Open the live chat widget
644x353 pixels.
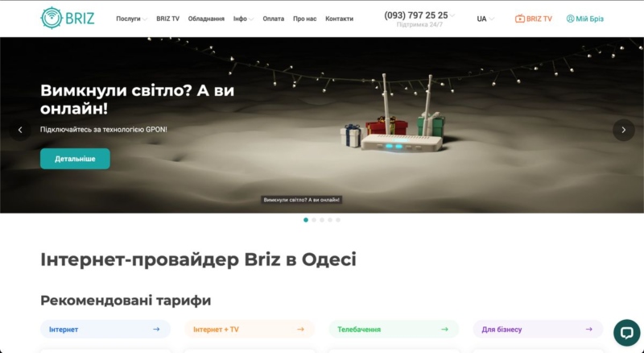click(626, 332)
